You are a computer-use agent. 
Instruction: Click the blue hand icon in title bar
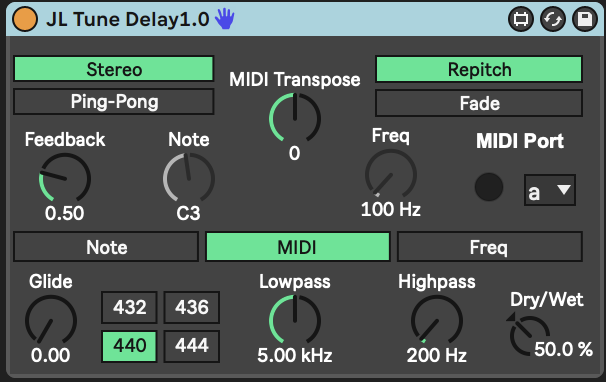225,19
